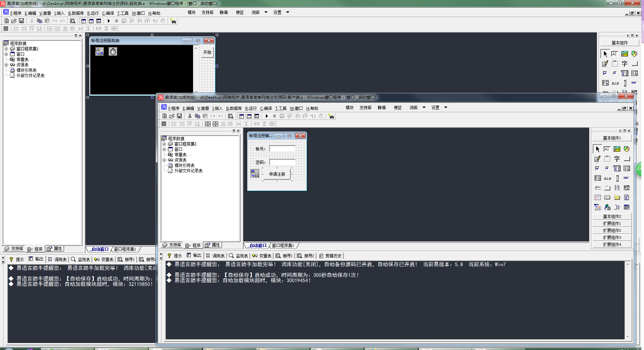This screenshot has height=350, width=644.
Task: Select the checkbox component in client component palette
Action: pyautogui.click(x=597, y=169)
